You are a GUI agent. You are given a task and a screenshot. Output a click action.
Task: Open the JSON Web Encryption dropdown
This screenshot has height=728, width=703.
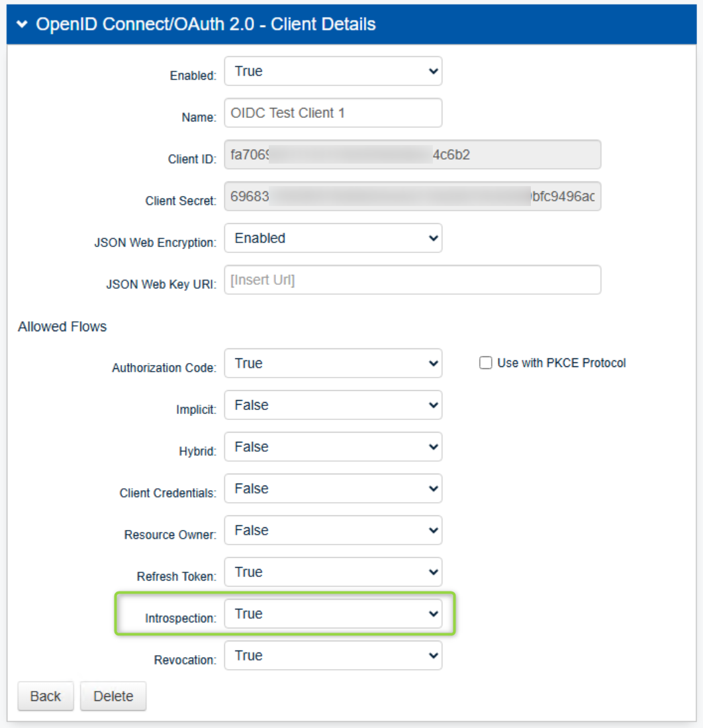pos(333,238)
